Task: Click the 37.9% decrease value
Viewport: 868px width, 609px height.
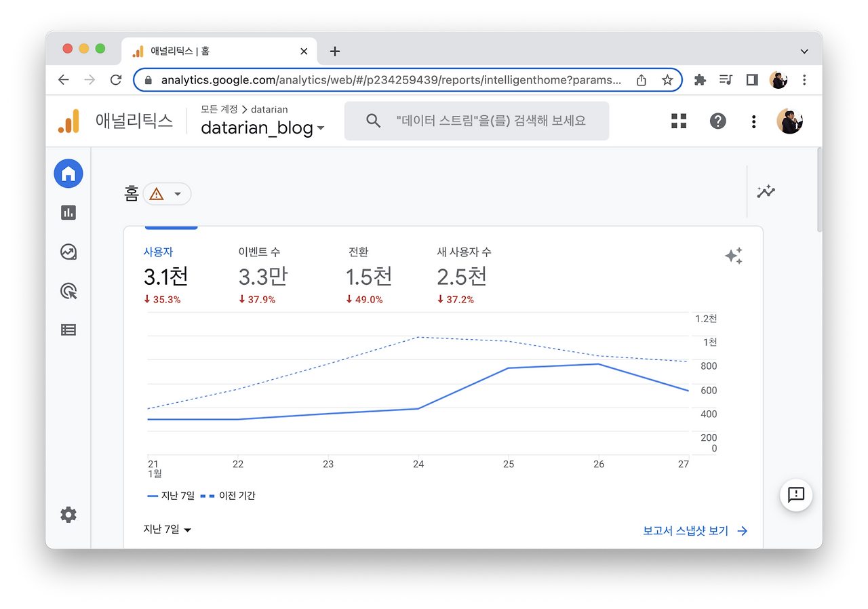Action: (257, 299)
